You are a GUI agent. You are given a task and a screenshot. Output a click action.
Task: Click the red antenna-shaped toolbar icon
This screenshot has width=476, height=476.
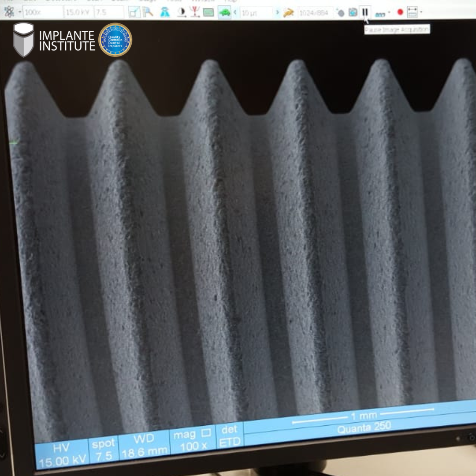point(194,12)
